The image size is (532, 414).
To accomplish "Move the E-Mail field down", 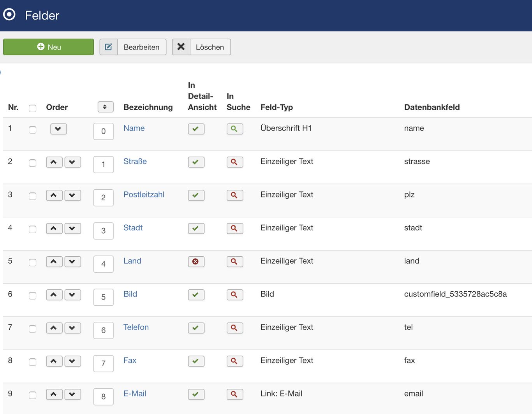I will pos(73,394).
